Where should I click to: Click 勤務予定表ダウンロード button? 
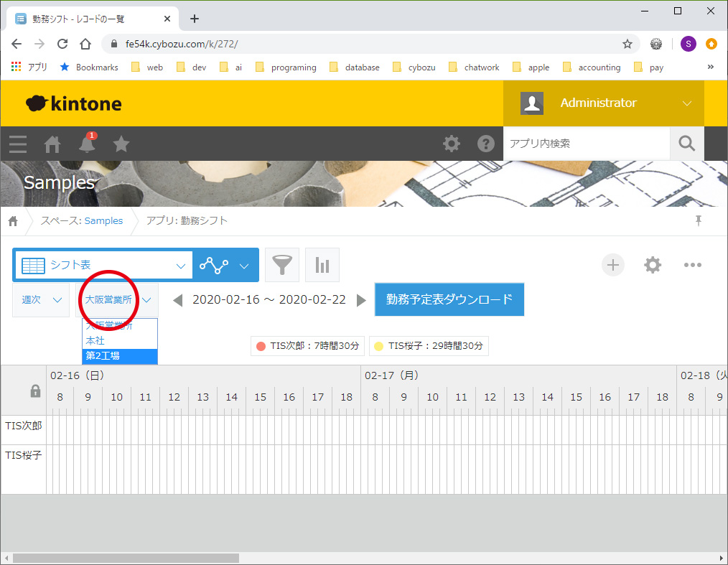(x=449, y=299)
